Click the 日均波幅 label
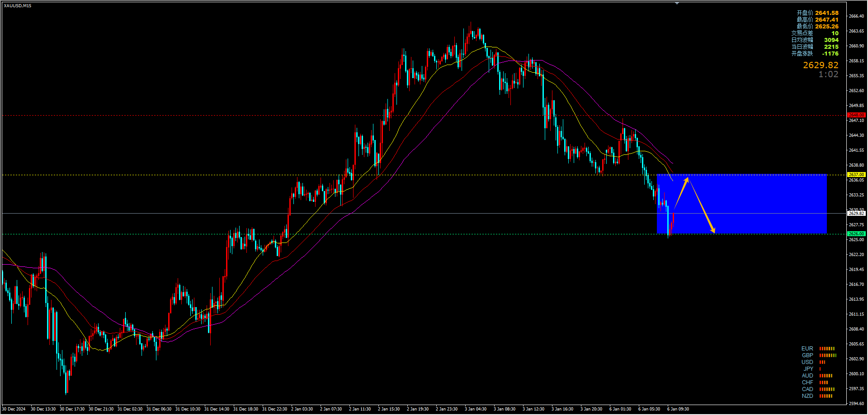868x415 pixels. click(802, 40)
